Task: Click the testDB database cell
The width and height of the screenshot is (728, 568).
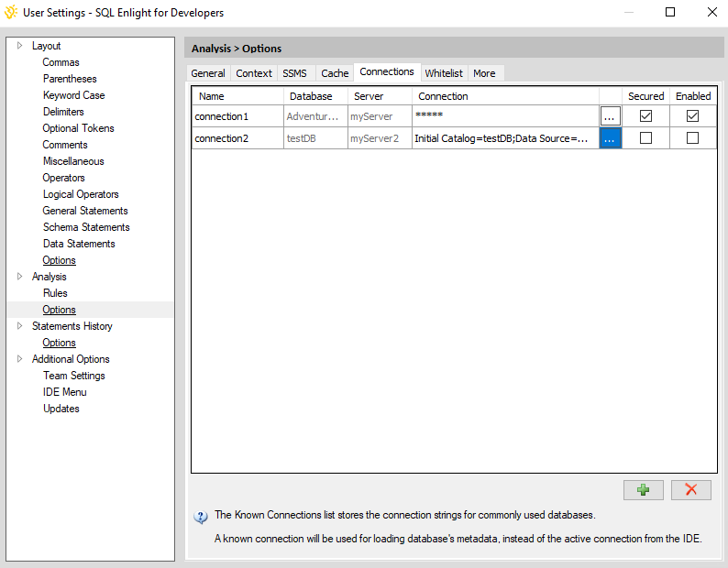Action: point(315,138)
